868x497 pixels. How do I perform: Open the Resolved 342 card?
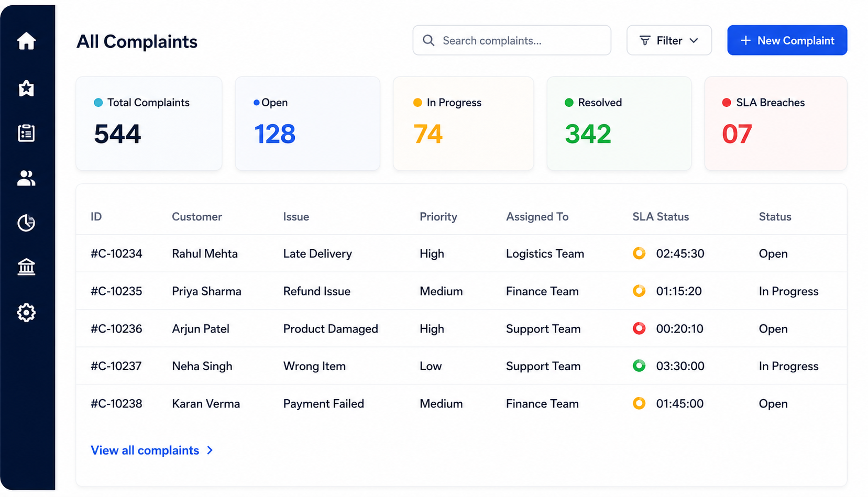pyautogui.click(x=619, y=124)
